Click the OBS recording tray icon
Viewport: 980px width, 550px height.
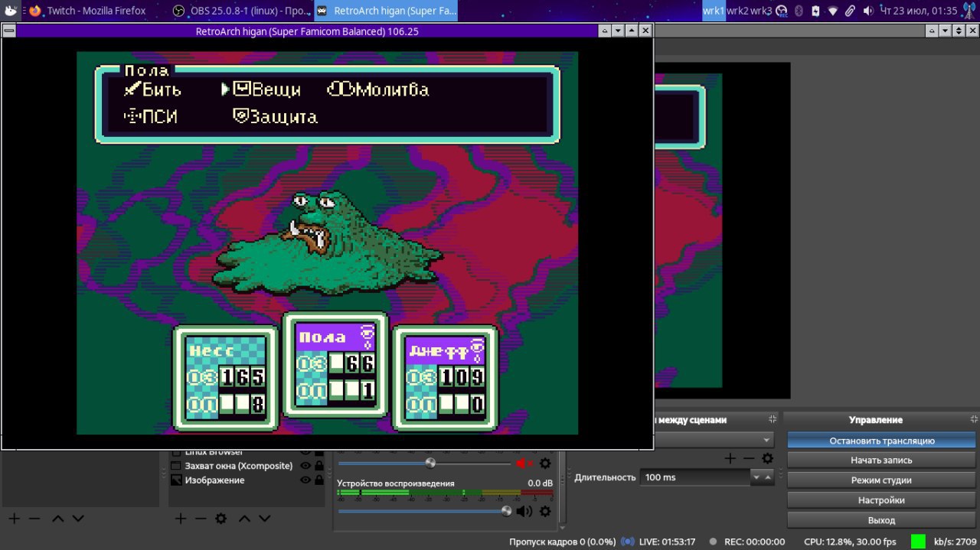[x=782, y=11]
